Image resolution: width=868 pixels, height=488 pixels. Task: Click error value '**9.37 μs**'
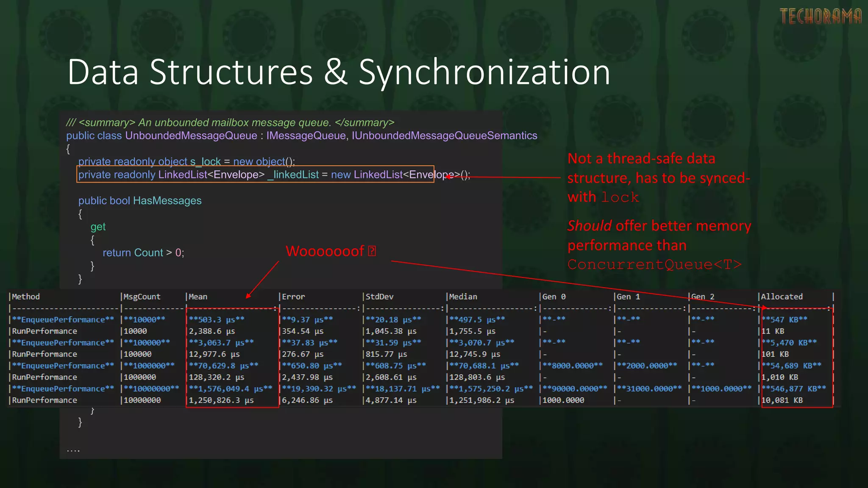308,319
